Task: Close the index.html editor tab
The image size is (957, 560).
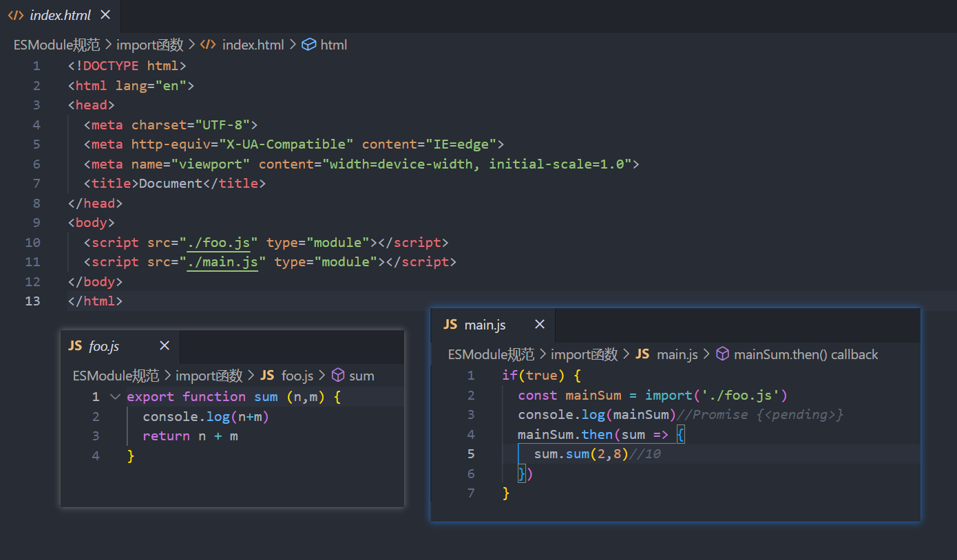Action: click(x=105, y=14)
